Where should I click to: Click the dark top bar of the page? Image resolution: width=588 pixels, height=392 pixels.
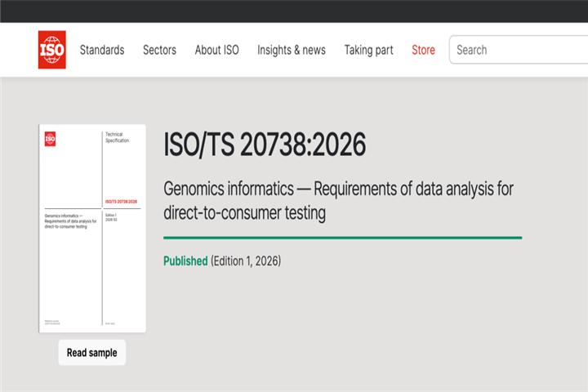[x=294, y=11]
